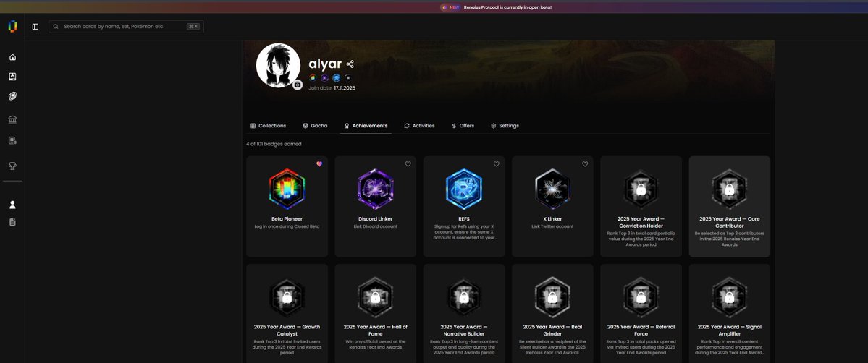Click the locked Narrative Builder badge icon
The width and height of the screenshot is (868, 363).
coord(464,297)
